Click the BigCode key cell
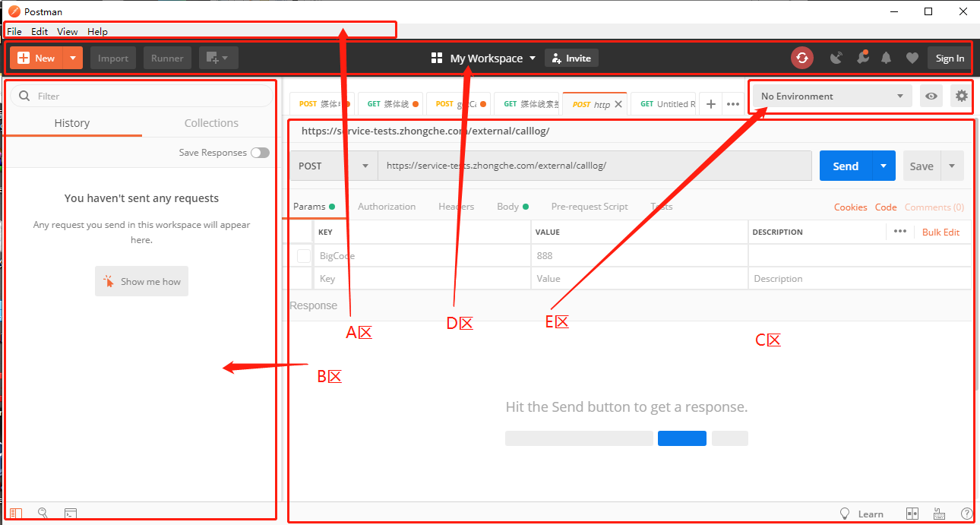 [x=422, y=256]
